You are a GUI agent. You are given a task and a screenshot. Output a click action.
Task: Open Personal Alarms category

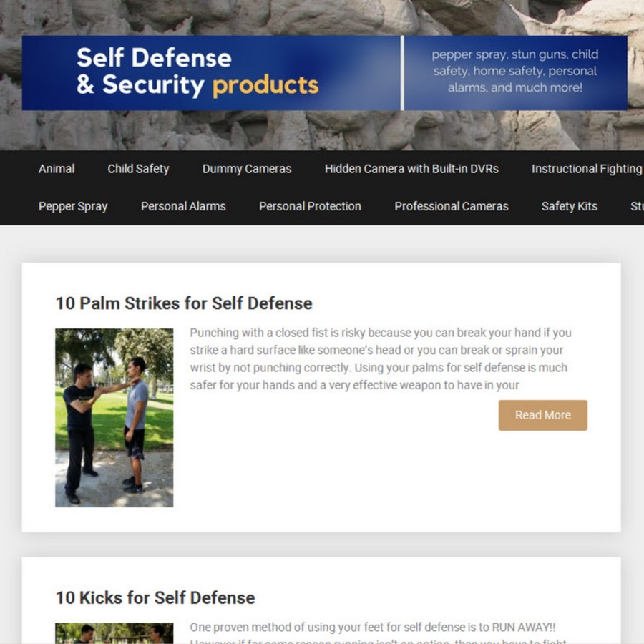(x=183, y=206)
